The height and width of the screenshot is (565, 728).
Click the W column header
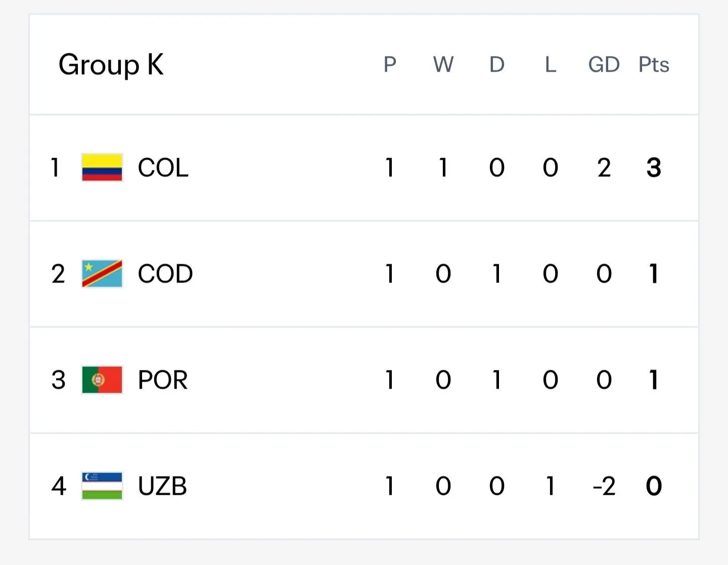click(x=443, y=65)
